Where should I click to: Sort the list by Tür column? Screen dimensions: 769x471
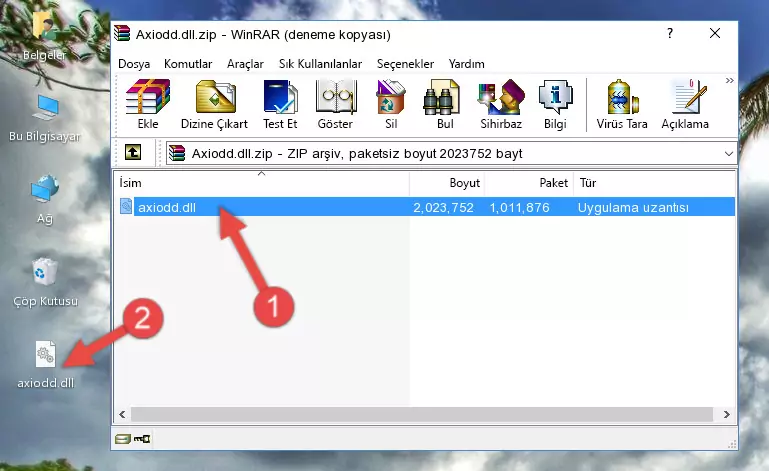tap(654, 183)
